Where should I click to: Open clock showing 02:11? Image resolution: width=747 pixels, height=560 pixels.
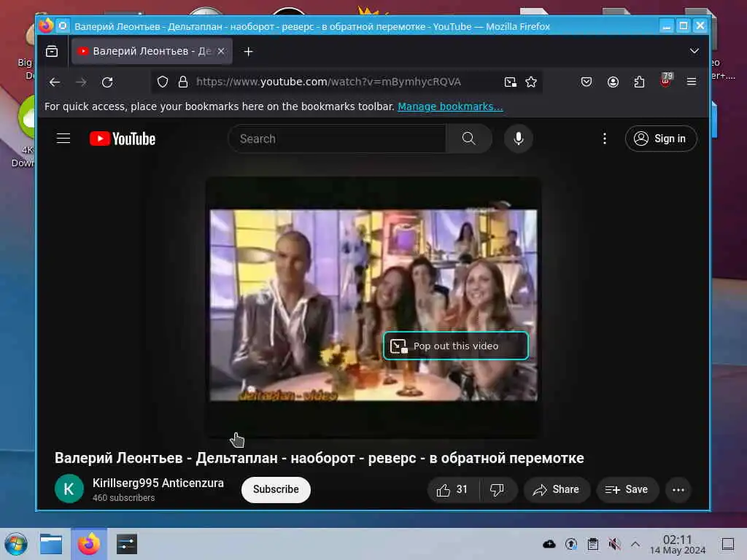click(x=678, y=544)
